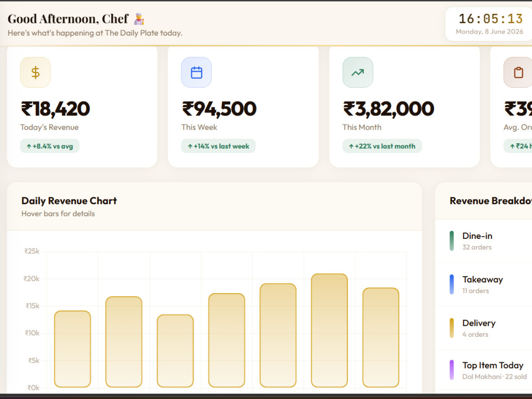Click the +8.4% vs avg badge
Image resolution: width=532 pixels, height=399 pixels.
(x=49, y=146)
